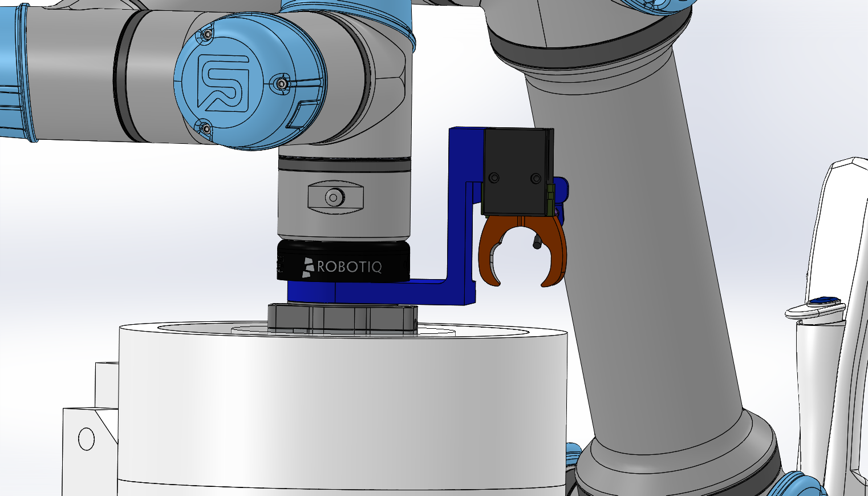The width and height of the screenshot is (868, 496).
Task: Select the right screw on the black gripper body
Action: coord(536,179)
